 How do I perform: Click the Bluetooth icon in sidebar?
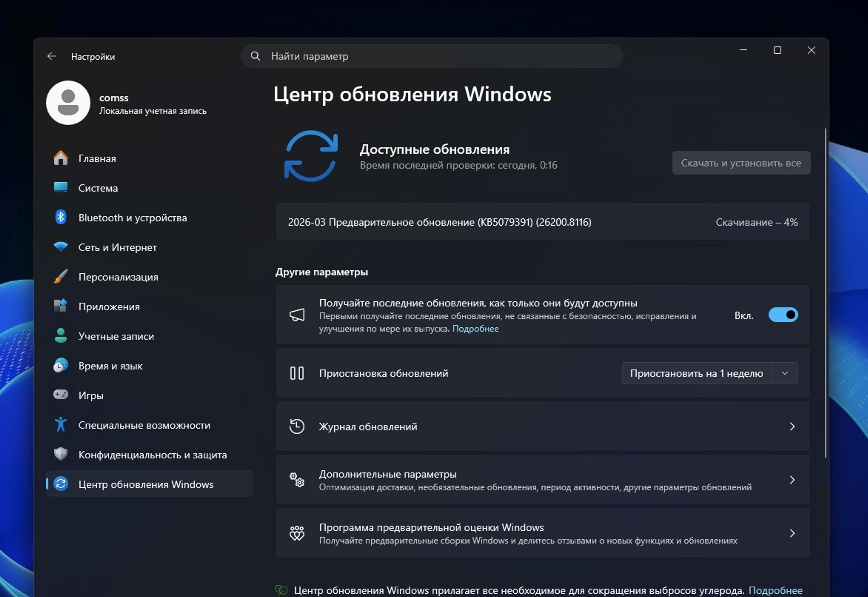(61, 217)
